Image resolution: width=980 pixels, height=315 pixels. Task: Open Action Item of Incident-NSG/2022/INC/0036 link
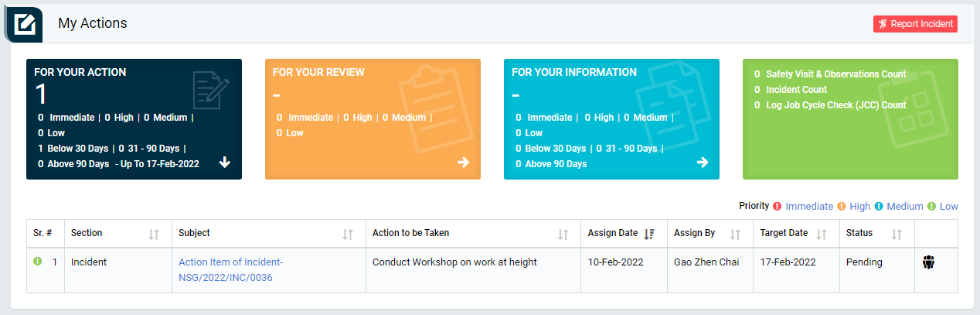[231, 270]
